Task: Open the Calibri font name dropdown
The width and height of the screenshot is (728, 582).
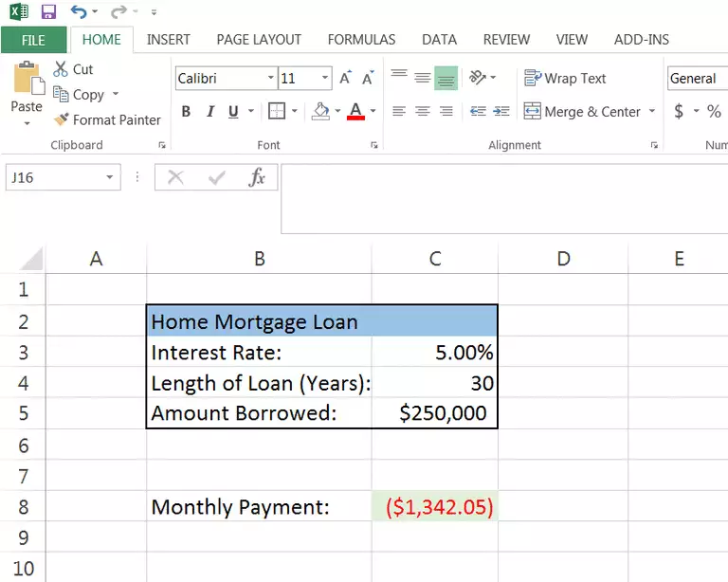Action: pyautogui.click(x=271, y=79)
